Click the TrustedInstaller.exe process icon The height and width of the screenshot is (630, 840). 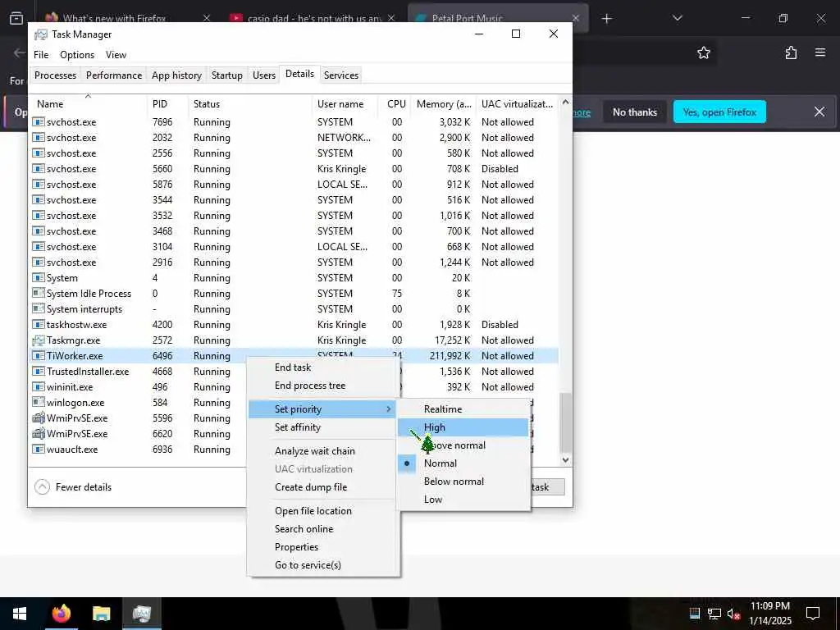[38, 372]
